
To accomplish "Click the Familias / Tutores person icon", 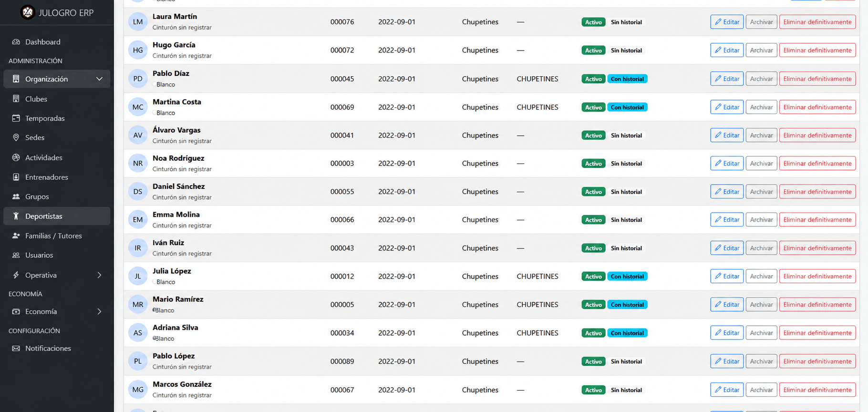I will tap(16, 236).
